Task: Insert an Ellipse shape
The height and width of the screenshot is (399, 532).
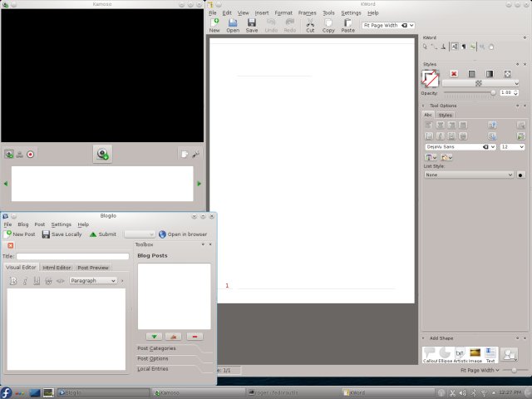Action: tap(445, 355)
